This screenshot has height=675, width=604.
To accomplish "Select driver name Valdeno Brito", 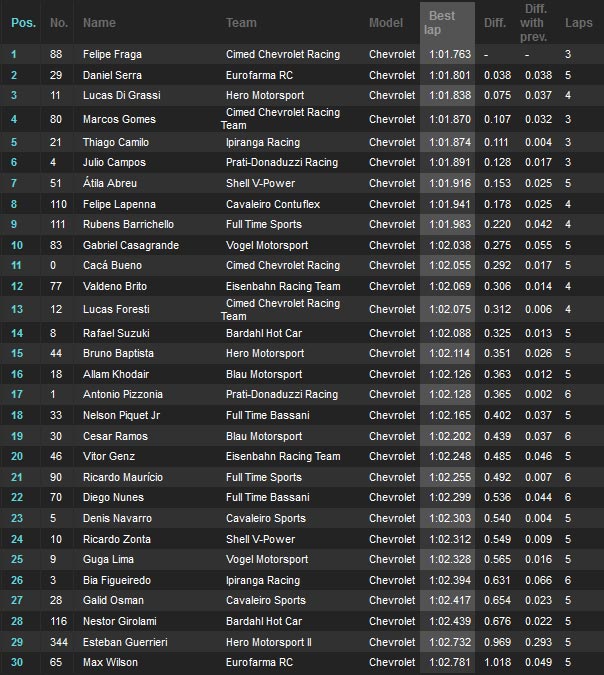I will [115, 286].
